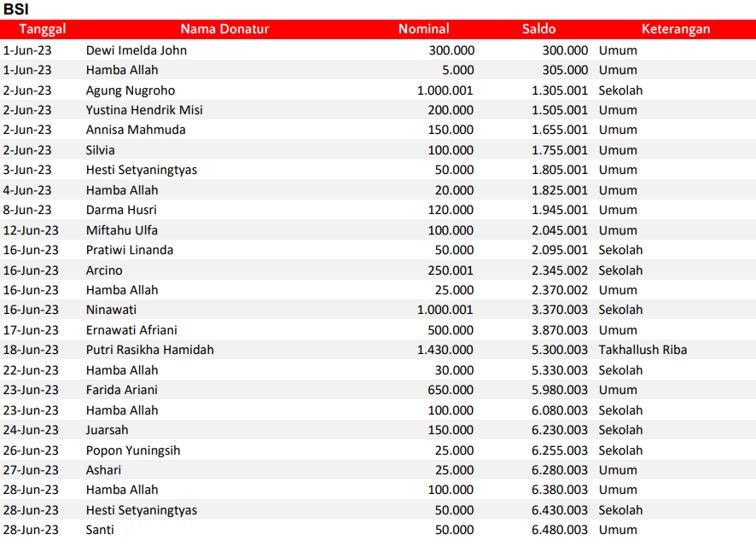Select the date cell 8-Jun-23
The width and height of the screenshot is (756, 540).
click(x=27, y=210)
